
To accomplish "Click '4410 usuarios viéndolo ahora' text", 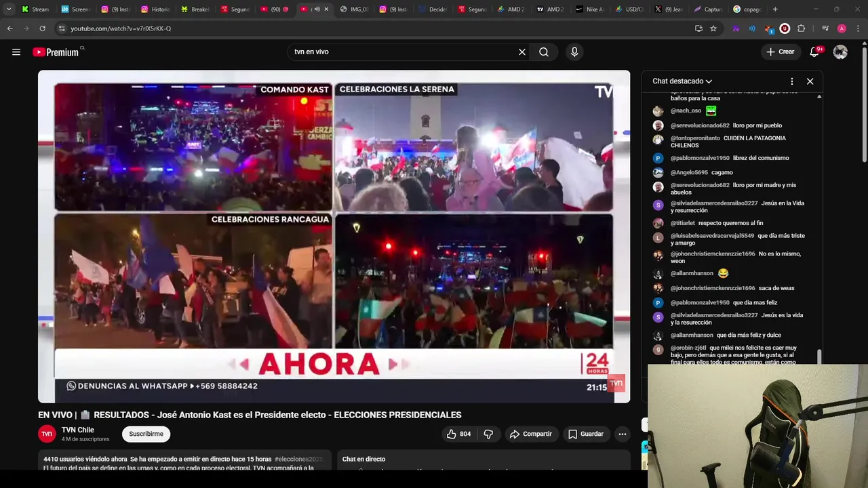I will click(x=85, y=459).
